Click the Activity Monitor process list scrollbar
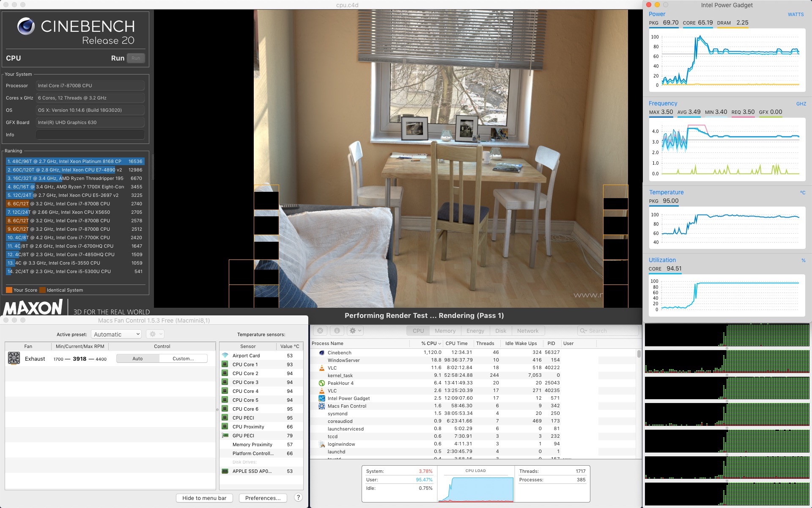The width and height of the screenshot is (812, 508). pyautogui.click(x=639, y=354)
